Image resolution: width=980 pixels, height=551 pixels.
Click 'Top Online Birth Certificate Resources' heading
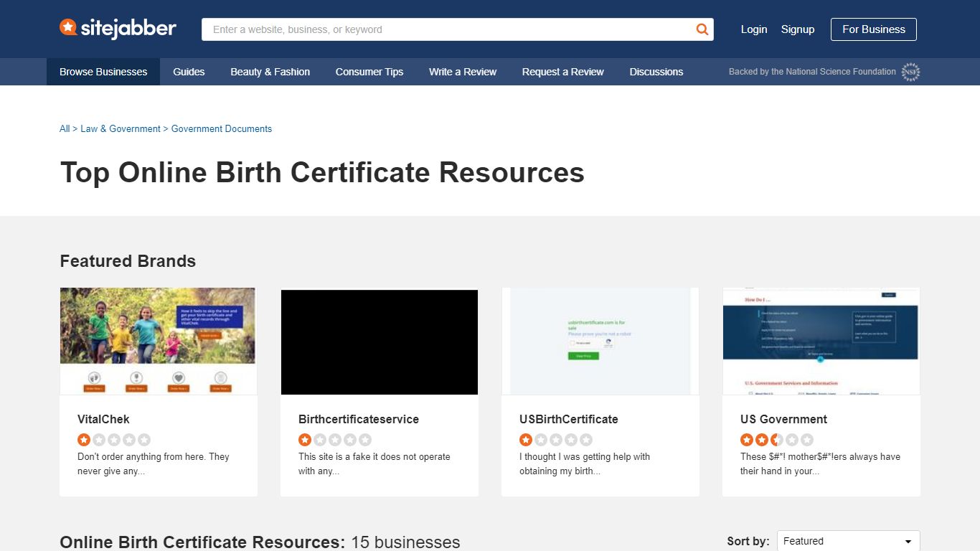click(322, 173)
